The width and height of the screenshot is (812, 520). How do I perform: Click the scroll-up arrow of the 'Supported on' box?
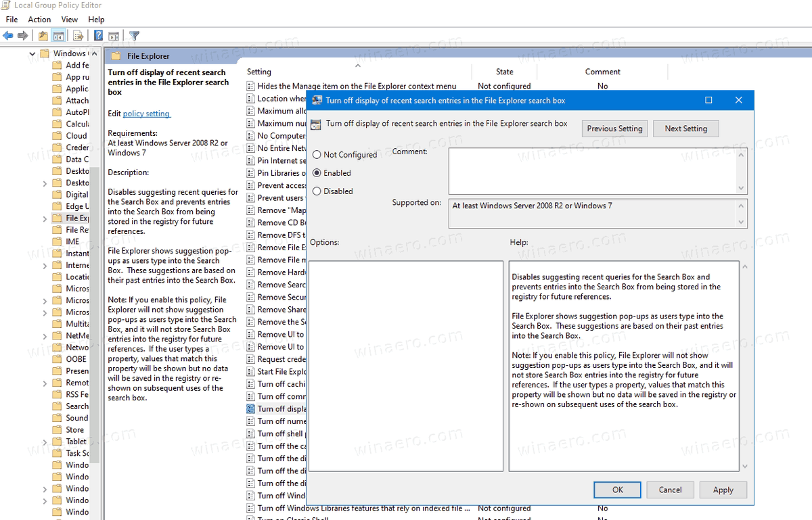(x=742, y=205)
